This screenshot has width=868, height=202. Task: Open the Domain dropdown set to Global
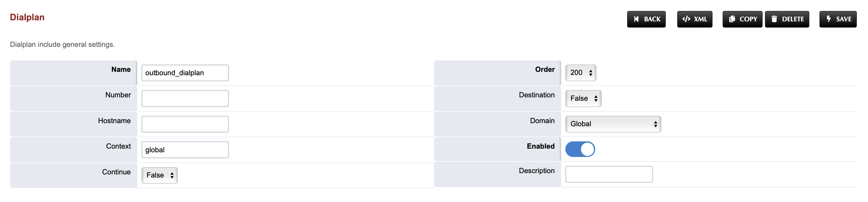coord(613,124)
